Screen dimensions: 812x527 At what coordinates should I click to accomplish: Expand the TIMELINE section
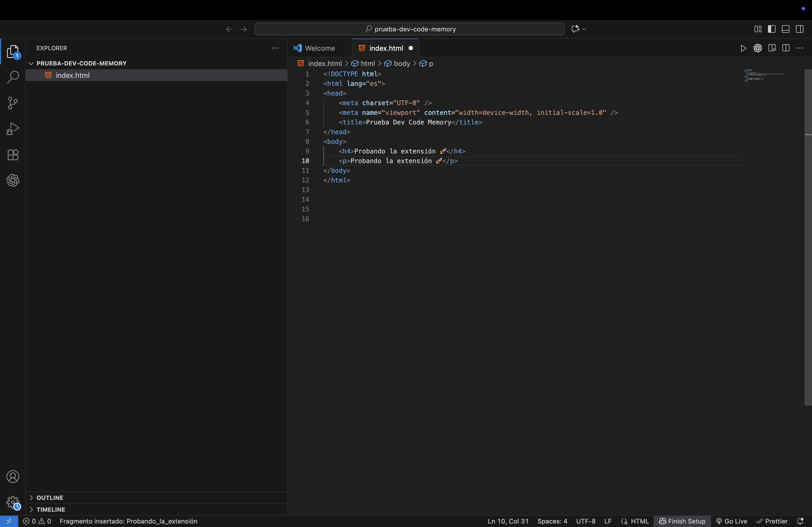click(50, 510)
